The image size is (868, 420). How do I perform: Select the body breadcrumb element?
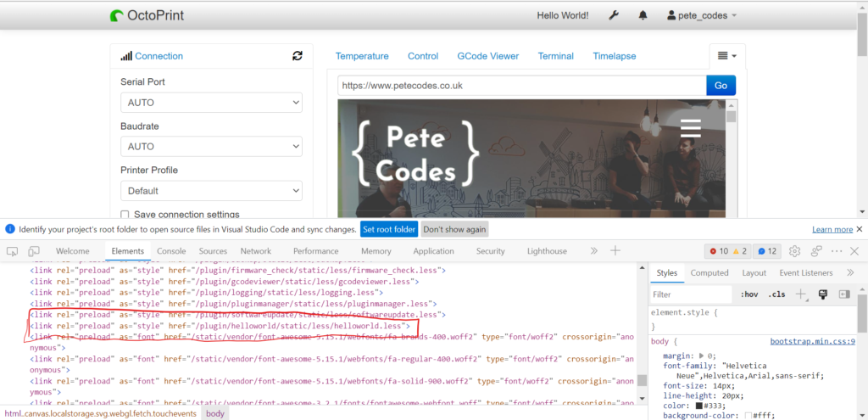[214, 414]
